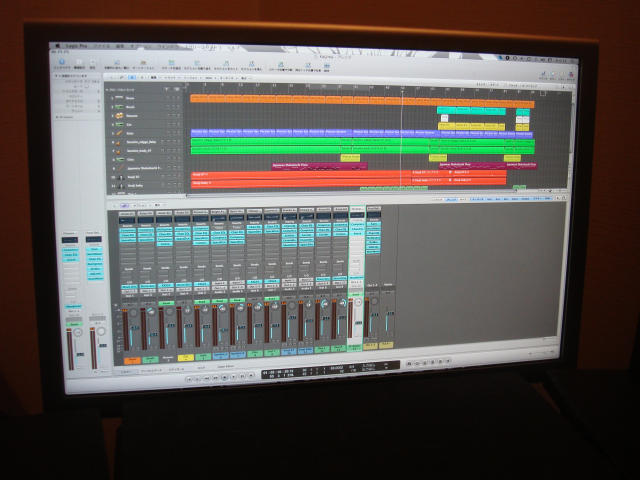
Task: Select the yellow channel name label of mixer channel 4
Action: pos(186,358)
